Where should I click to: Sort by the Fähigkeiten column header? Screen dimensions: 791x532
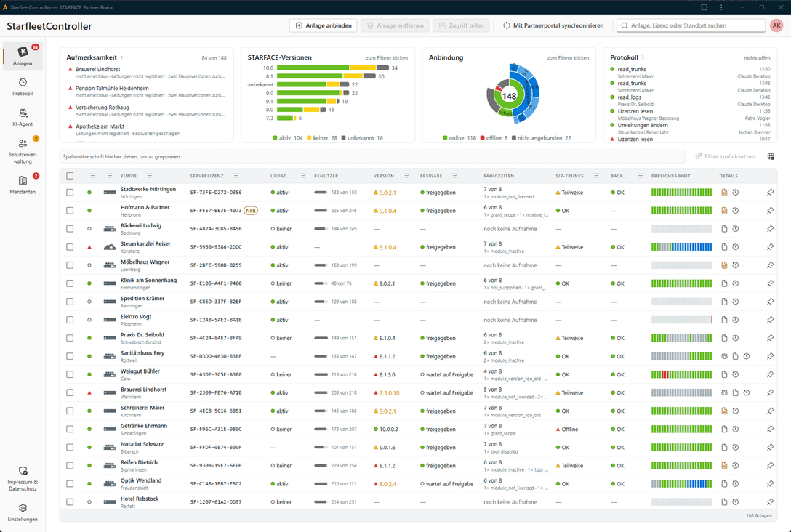point(499,176)
